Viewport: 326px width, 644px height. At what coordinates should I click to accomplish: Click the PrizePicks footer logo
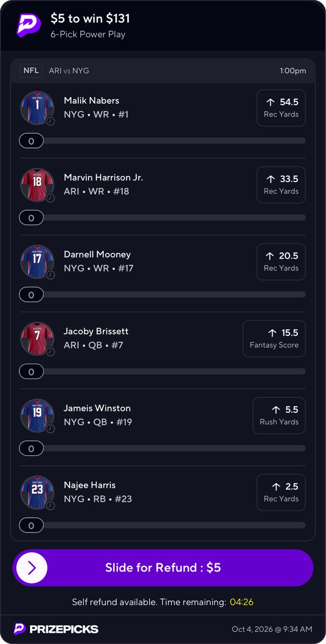56,629
